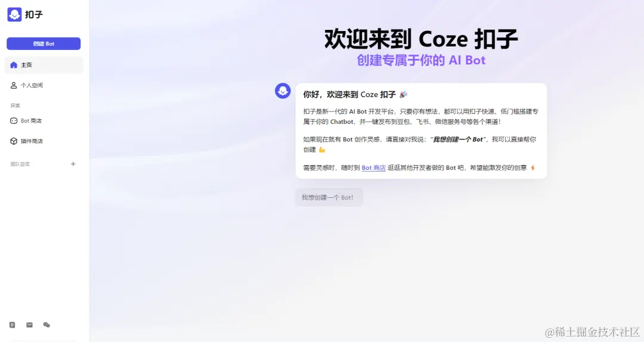Image resolution: width=644 pixels, height=342 pixels.
Task: Click the home icon beside 主页
Action: click(14, 65)
